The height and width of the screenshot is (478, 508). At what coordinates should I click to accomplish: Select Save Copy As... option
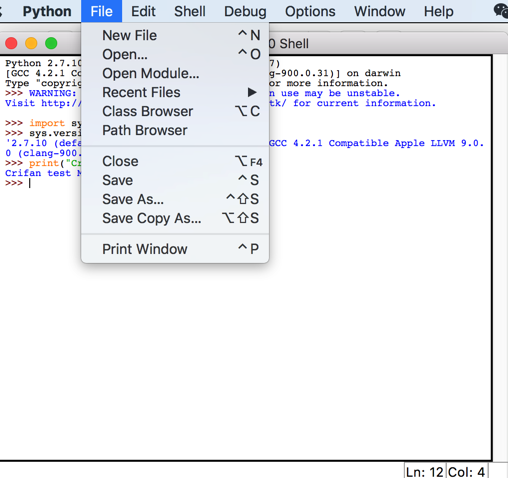click(175, 218)
